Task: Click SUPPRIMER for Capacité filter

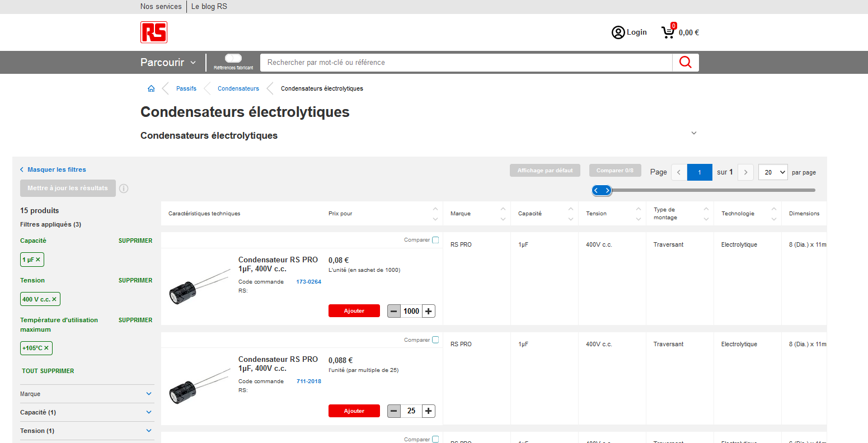Action: 135,241
